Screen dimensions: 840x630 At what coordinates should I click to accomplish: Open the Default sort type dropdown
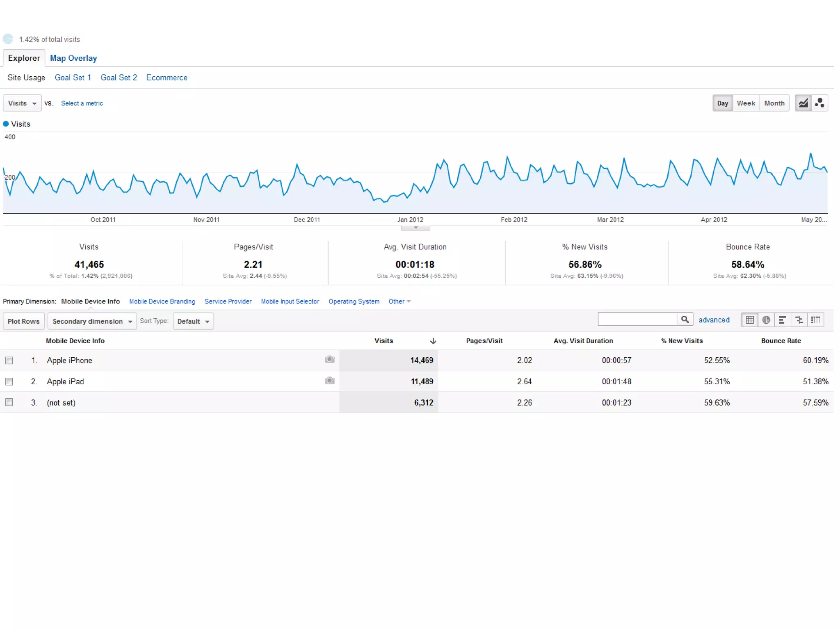[193, 321]
